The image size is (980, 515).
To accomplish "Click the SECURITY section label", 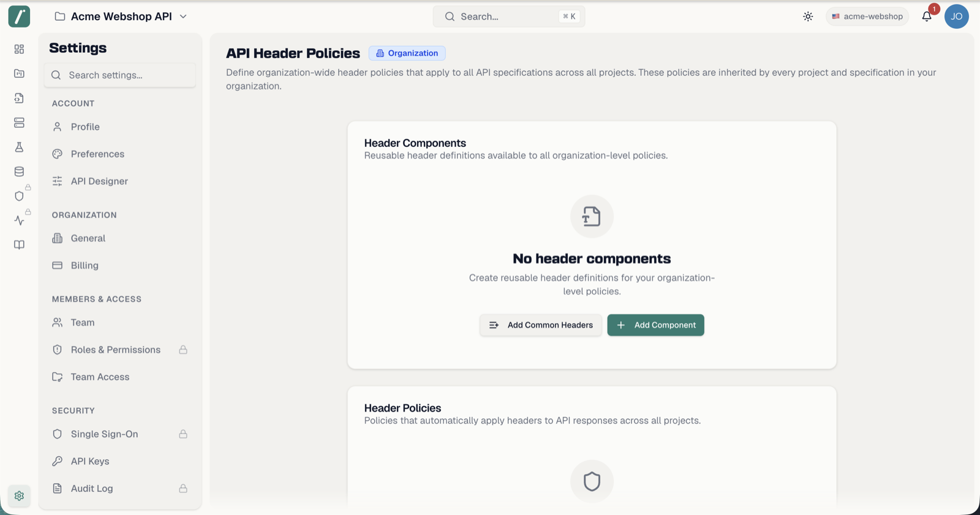I will (x=73, y=410).
